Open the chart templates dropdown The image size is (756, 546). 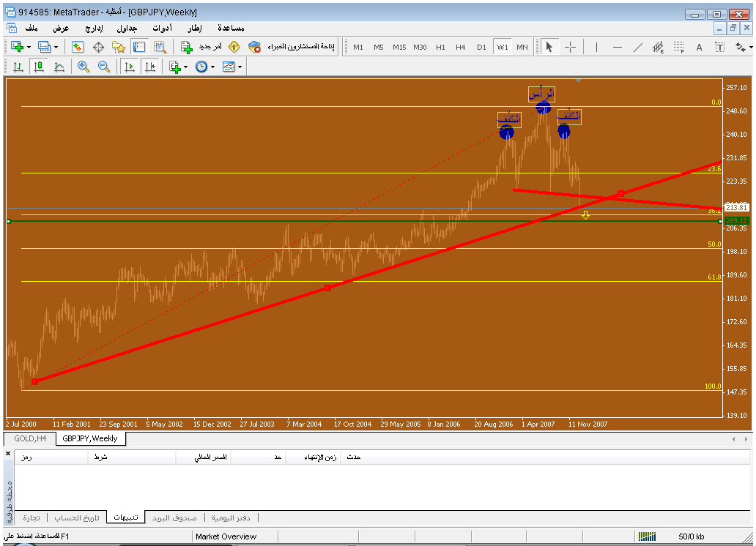(x=240, y=67)
